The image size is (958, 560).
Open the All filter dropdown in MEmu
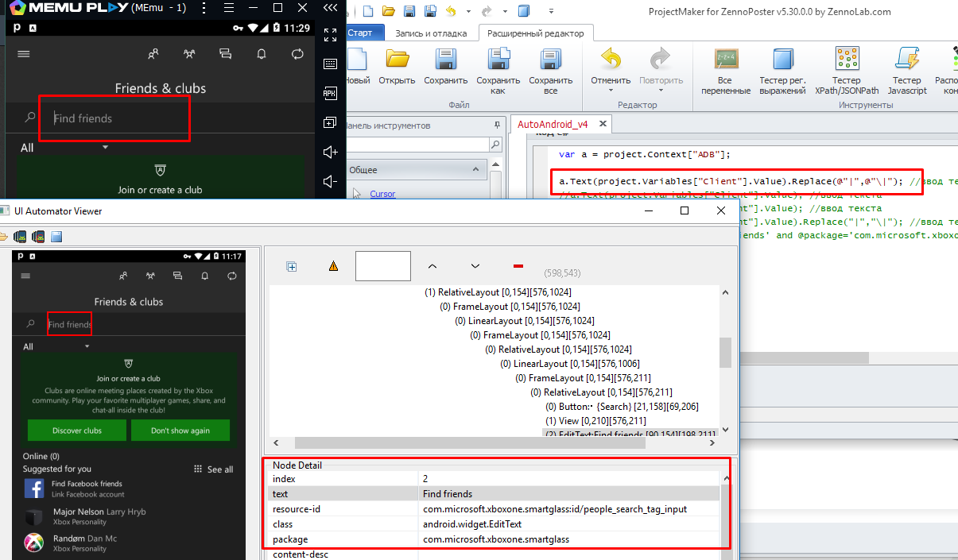click(x=65, y=148)
